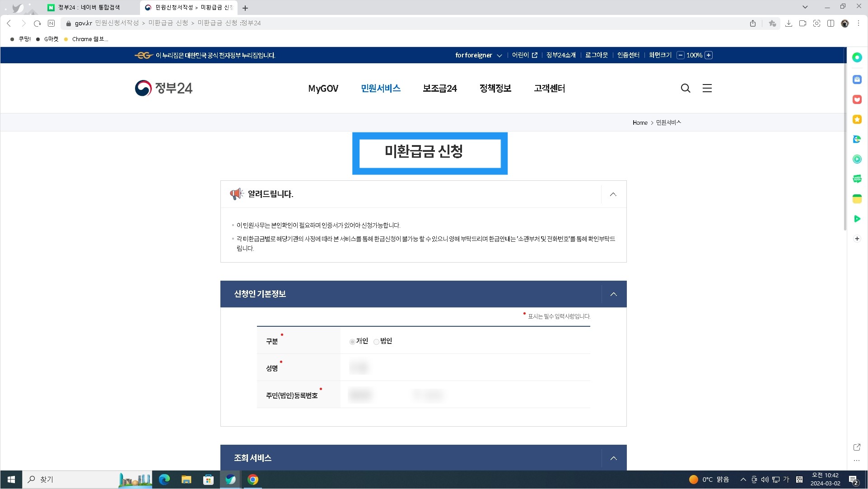The image size is (868, 489).
Task: Open Naver Webtoon from the sidebar
Action: pyautogui.click(x=857, y=179)
